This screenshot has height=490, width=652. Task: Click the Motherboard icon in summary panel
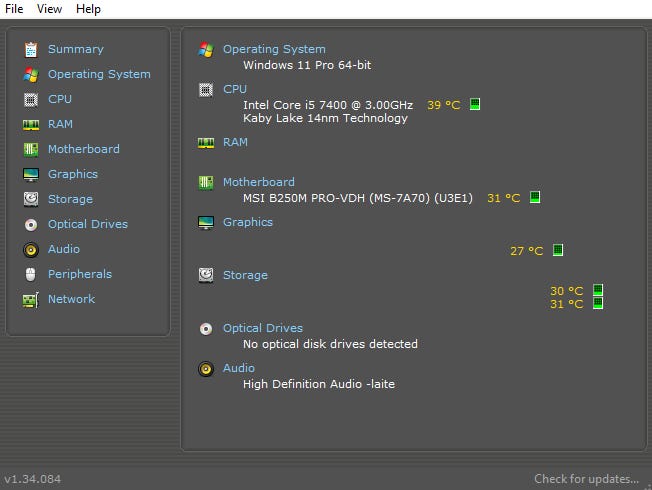click(x=206, y=183)
